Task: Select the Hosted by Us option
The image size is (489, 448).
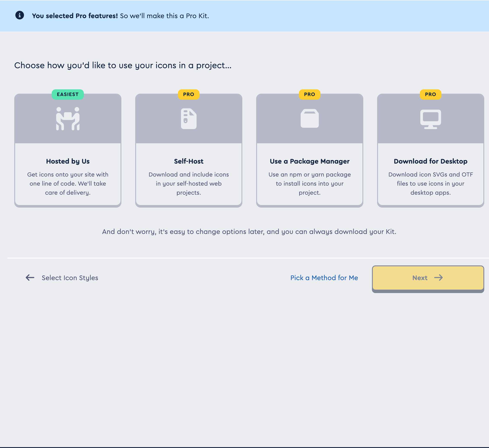Action: coord(68,161)
